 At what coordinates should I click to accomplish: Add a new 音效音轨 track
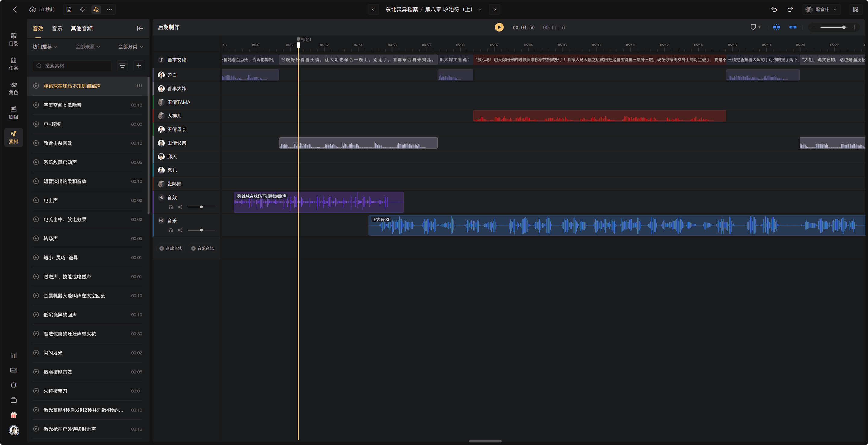[x=171, y=248]
